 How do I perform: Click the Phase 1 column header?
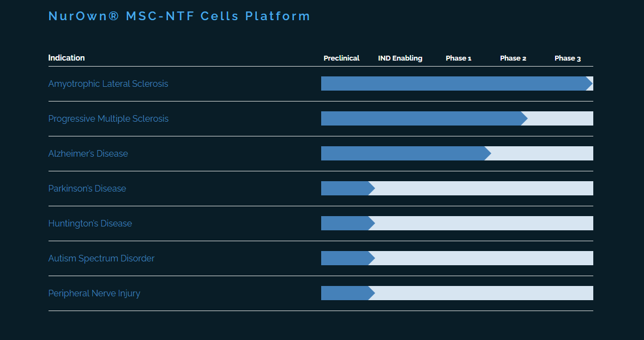click(x=459, y=58)
